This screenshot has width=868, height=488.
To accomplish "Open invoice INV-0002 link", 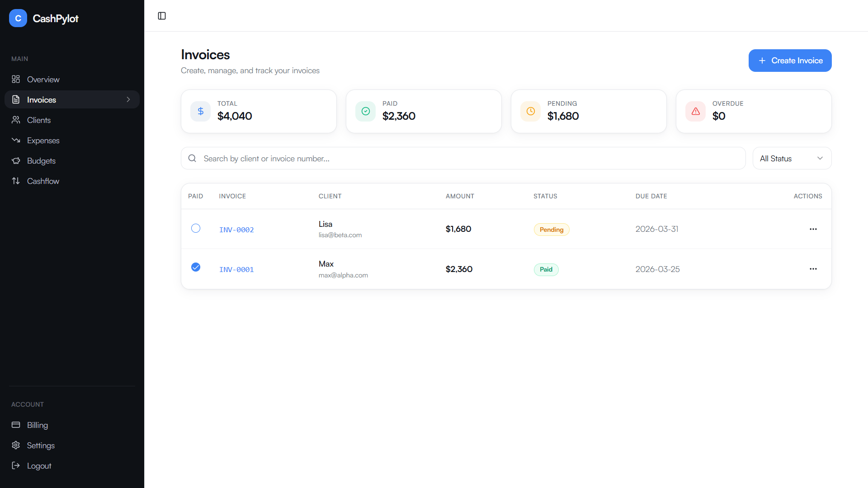I will click(236, 230).
